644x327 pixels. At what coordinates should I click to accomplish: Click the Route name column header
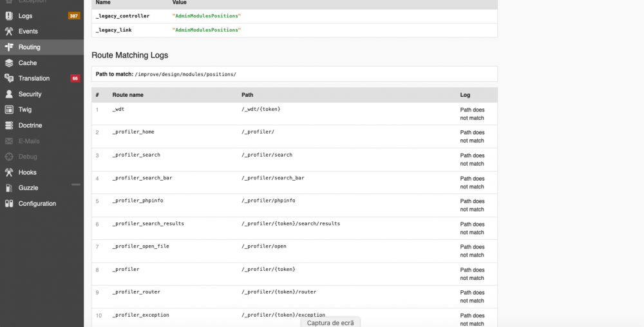click(x=128, y=95)
